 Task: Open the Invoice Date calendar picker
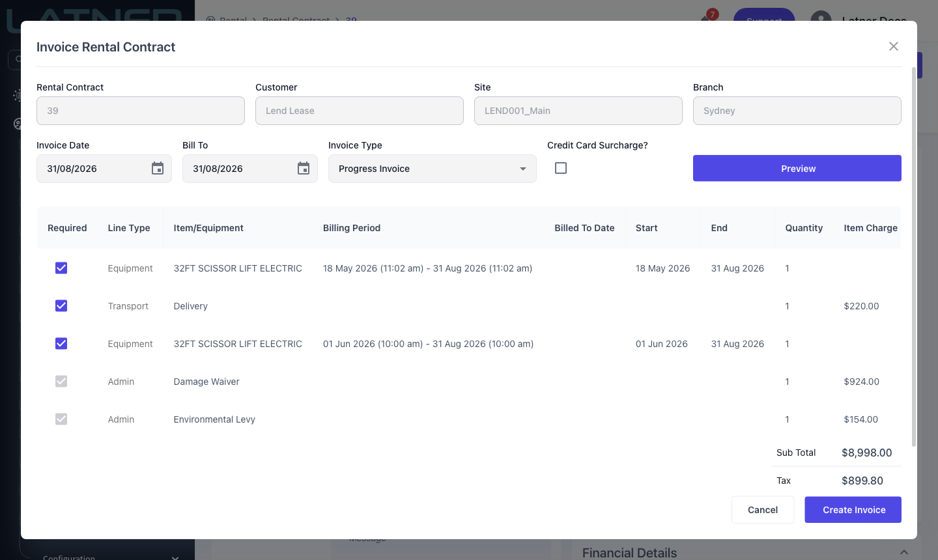(158, 169)
